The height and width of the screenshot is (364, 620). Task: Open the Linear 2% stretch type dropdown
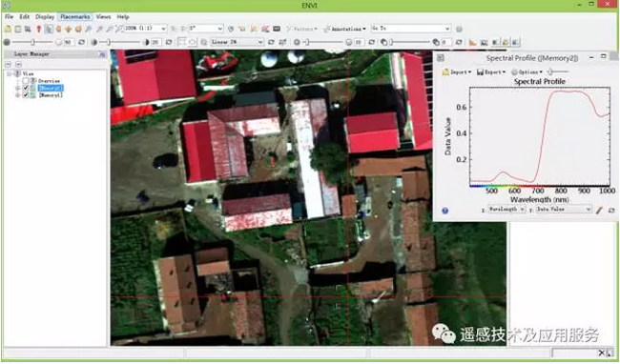pos(237,42)
